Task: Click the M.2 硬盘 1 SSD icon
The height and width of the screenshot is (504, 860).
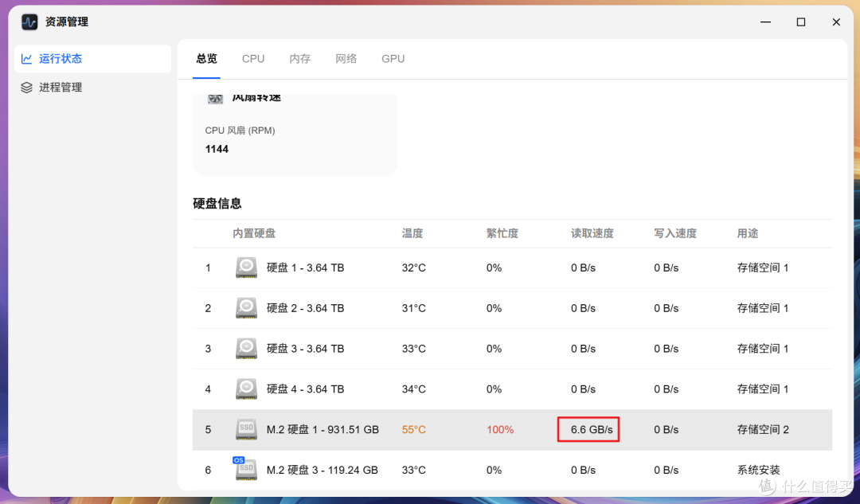Action: click(246, 429)
